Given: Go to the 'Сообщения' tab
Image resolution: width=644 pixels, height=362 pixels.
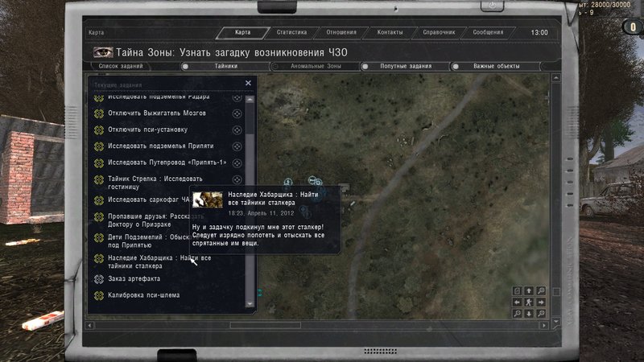Looking at the screenshot, I should (488, 33).
